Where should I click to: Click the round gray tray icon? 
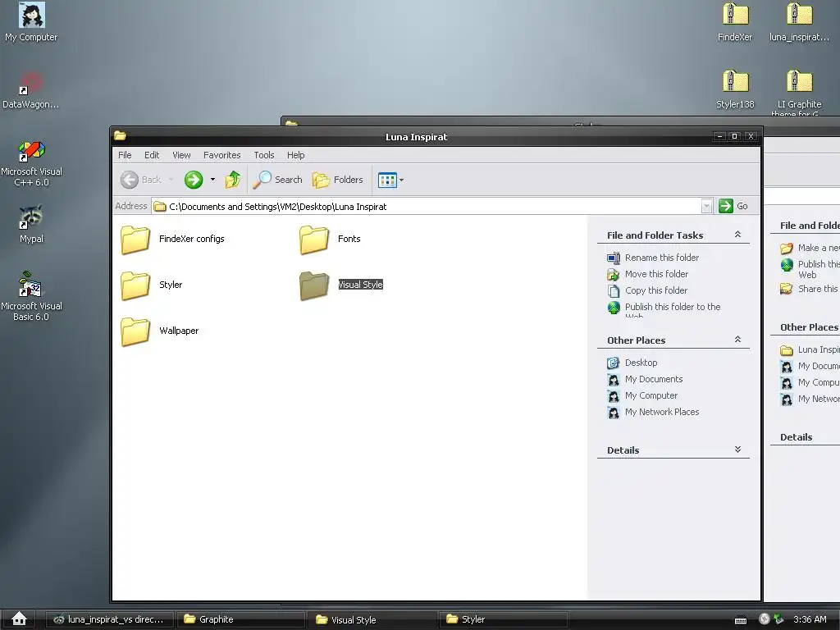pyautogui.click(x=765, y=619)
